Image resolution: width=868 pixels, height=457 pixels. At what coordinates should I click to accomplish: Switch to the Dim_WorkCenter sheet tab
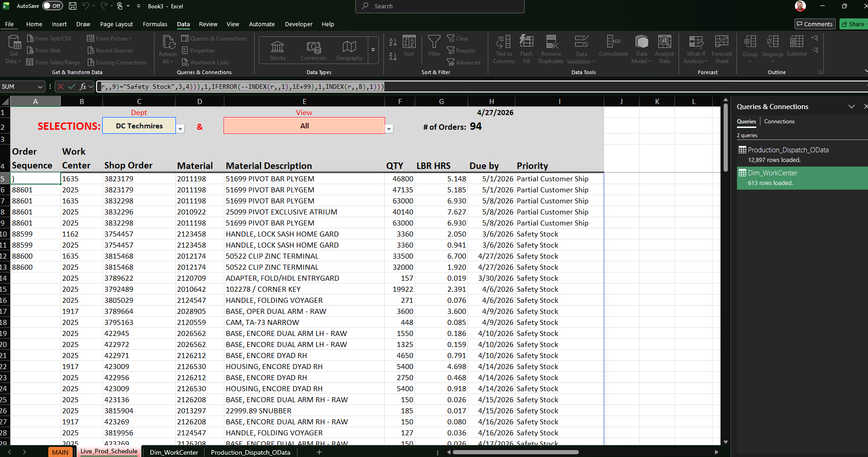(x=174, y=452)
